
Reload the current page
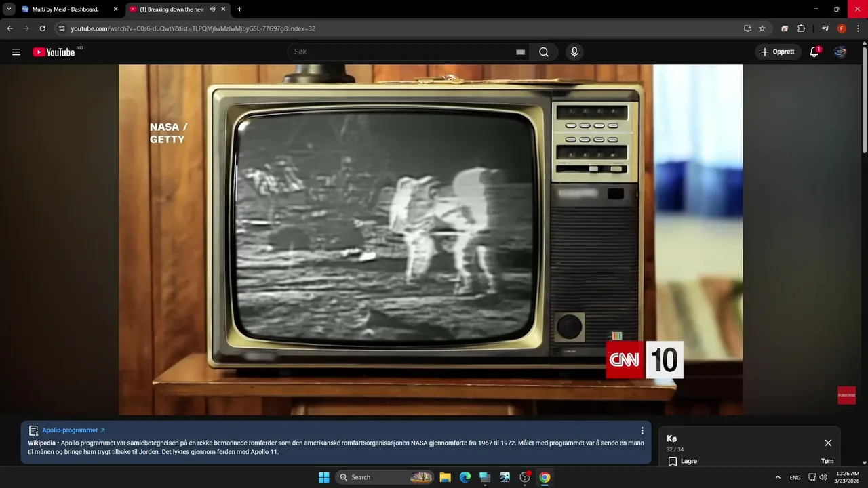(x=42, y=28)
